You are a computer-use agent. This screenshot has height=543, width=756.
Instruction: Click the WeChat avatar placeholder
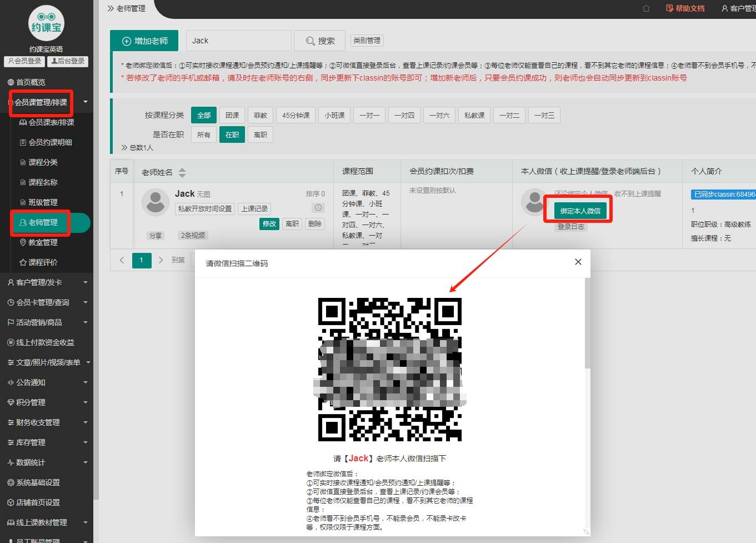(x=534, y=202)
